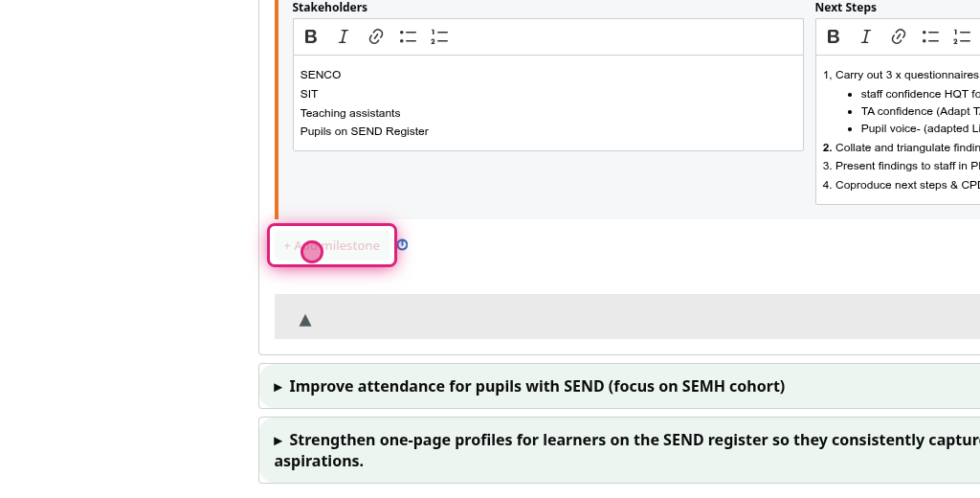The height and width of the screenshot is (498, 980).
Task: Click the blue info icon beside Add milestone
Action: [x=403, y=244]
